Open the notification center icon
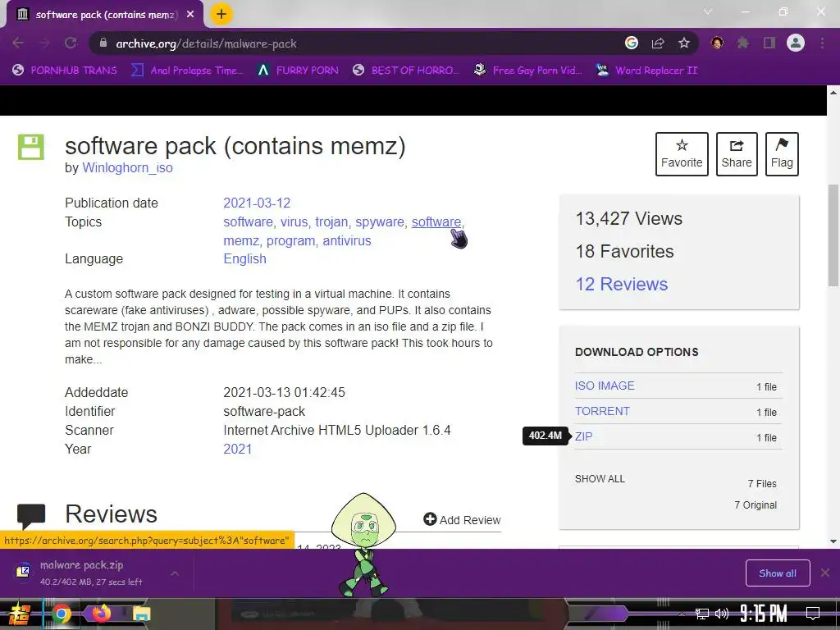Screen dimensions: 840x630 [x=813, y=613]
